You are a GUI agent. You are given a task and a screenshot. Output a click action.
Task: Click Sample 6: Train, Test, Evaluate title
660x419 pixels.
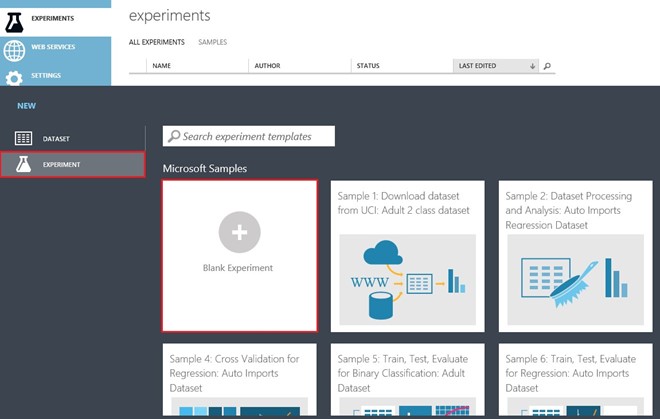tap(570, 373)
